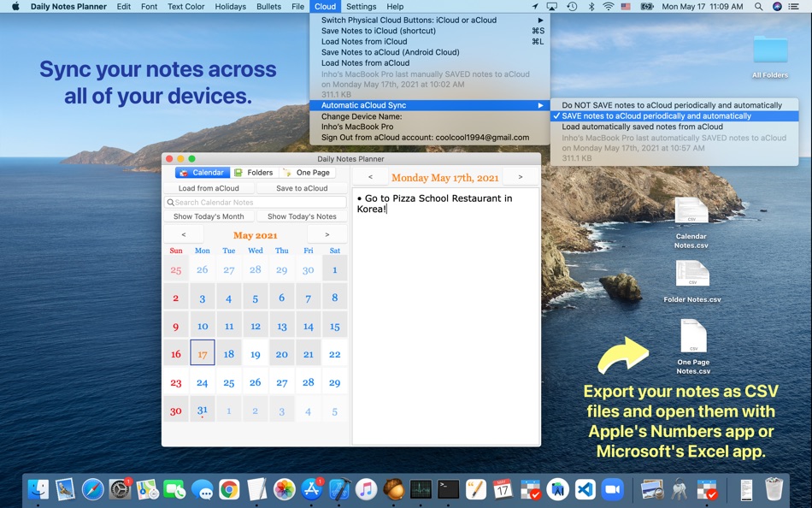Viewport: 812px width, 508px height.
Task: Select Save Notes to iCloud (shortcut)
Action: tap(430, 31)
